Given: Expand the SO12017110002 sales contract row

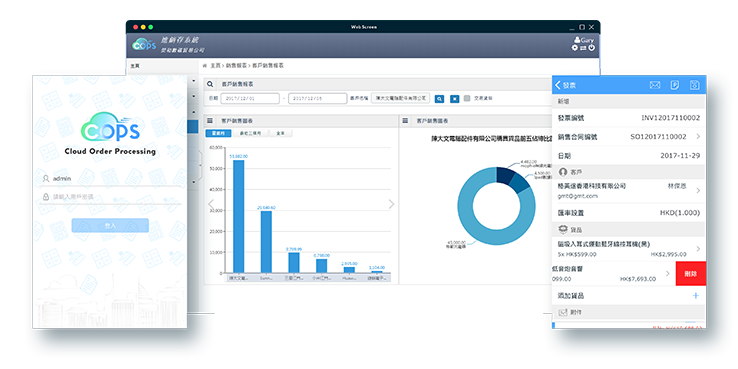Looking at the screenshot, I should pos(629,137).
